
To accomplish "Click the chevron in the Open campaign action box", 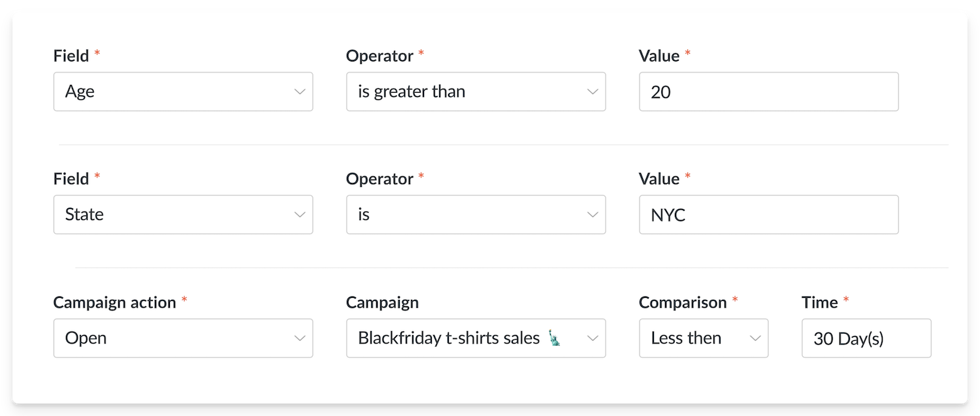I will point(300,338).
